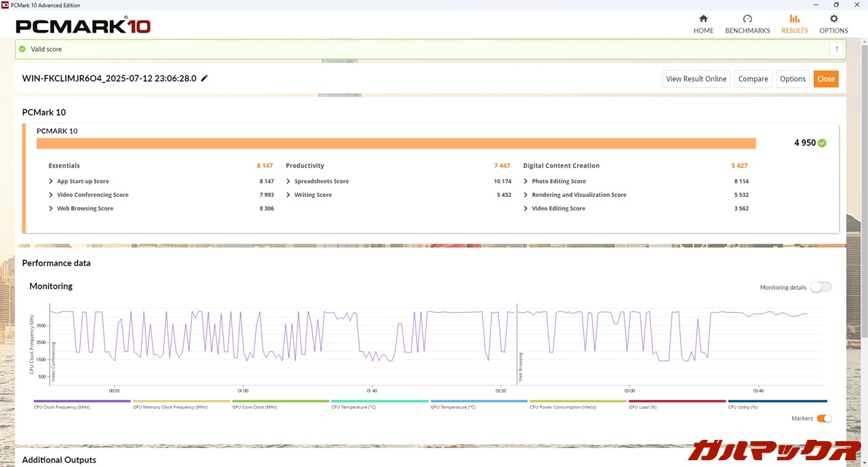Select the CPU Clock Frequency legend swatch
This screenshot has height=467, width=868.
[x=82, y=401]
